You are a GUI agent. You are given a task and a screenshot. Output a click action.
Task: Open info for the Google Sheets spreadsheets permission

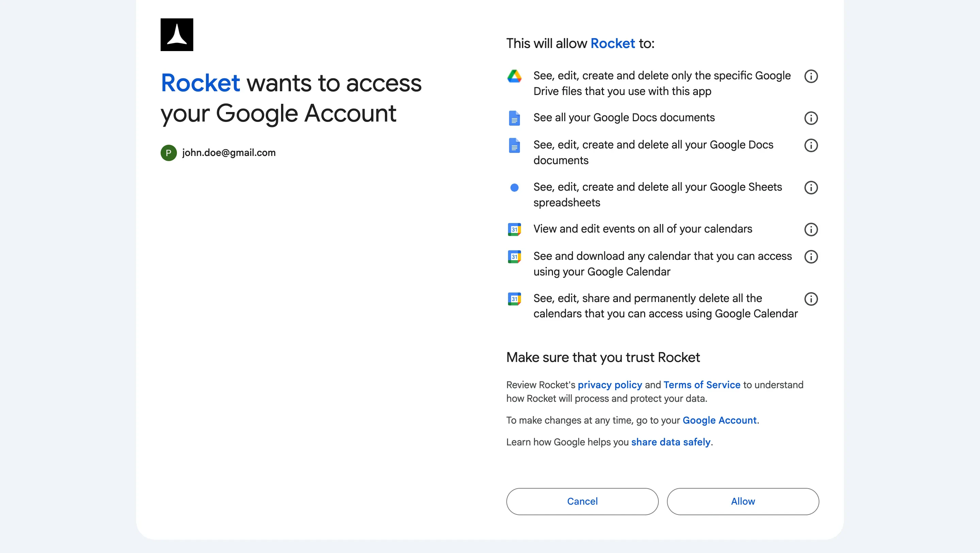(811, 188)
